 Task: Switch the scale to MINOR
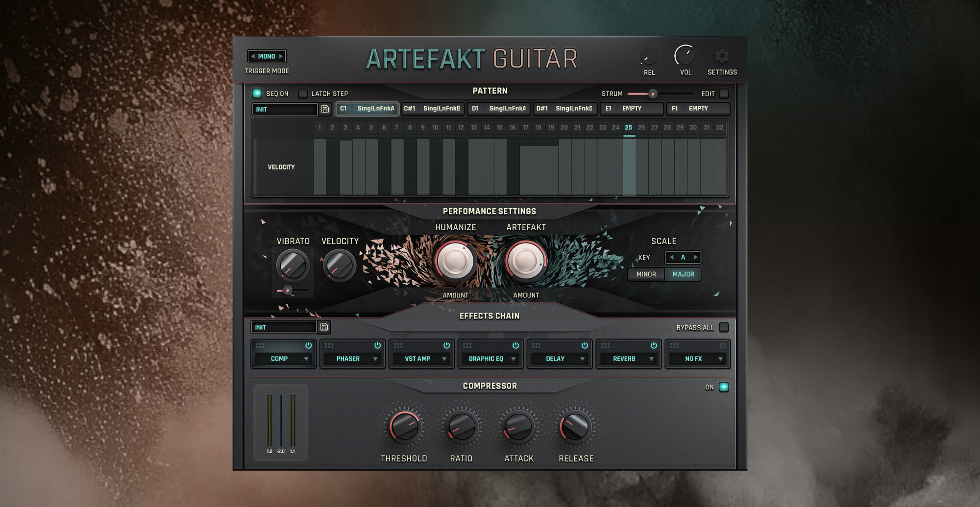(x=646, y=274)
